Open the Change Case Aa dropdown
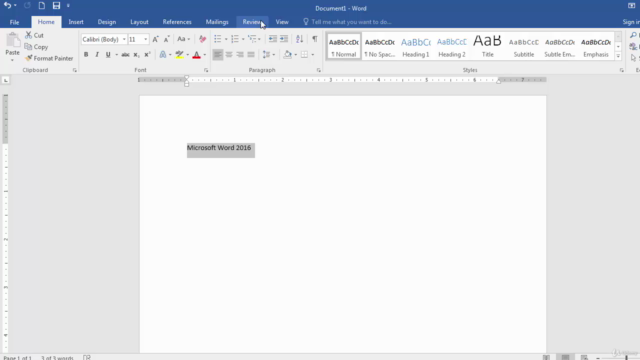 (x=183, y=39)
